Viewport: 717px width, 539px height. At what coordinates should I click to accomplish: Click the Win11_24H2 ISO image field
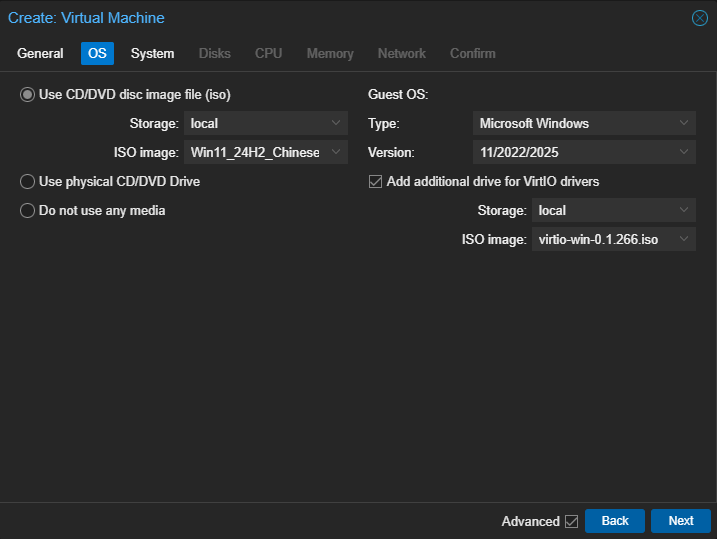click(x=254, y=153)
